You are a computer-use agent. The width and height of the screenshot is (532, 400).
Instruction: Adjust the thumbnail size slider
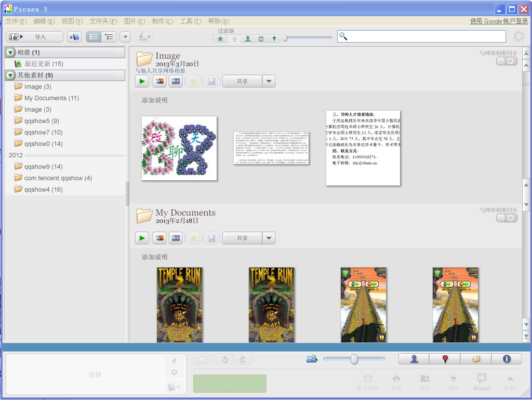(354, 359)
